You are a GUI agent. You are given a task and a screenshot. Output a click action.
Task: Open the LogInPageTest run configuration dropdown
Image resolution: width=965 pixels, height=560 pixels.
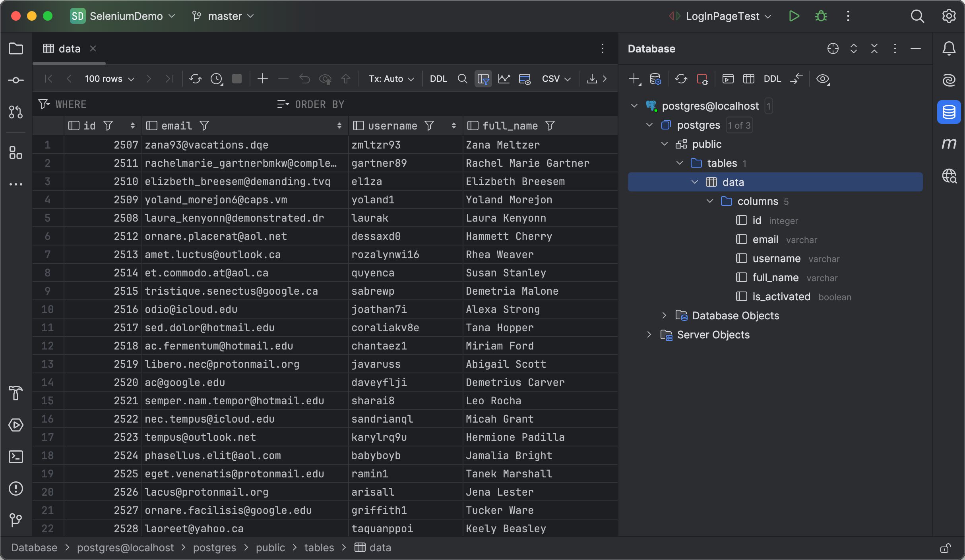click(720, 16)
